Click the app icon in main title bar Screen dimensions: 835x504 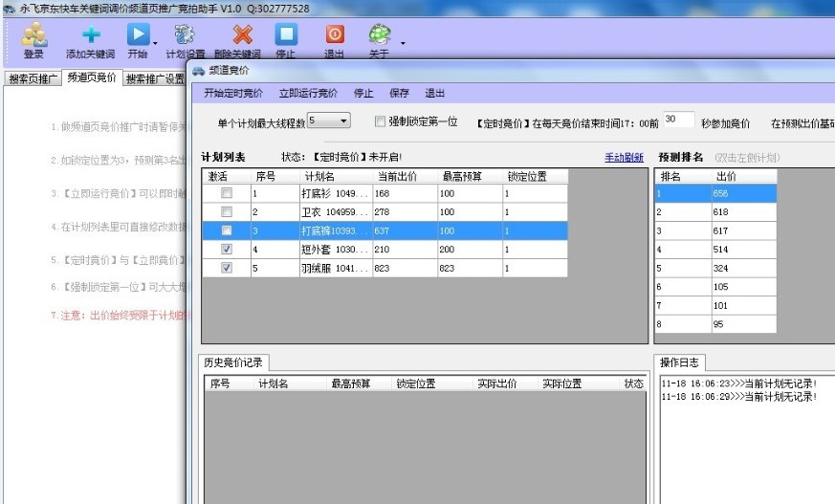point(9,9)
